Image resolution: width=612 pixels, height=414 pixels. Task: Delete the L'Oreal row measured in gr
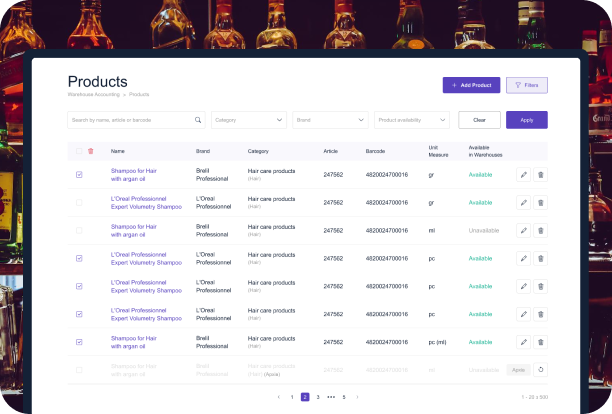541,202
